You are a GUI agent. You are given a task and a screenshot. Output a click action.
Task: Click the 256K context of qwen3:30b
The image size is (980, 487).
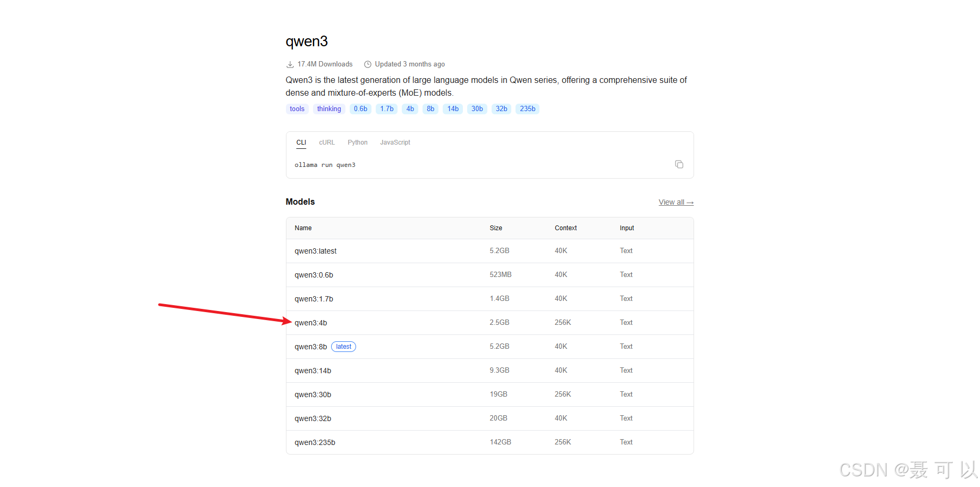click(x=563, y=394)
